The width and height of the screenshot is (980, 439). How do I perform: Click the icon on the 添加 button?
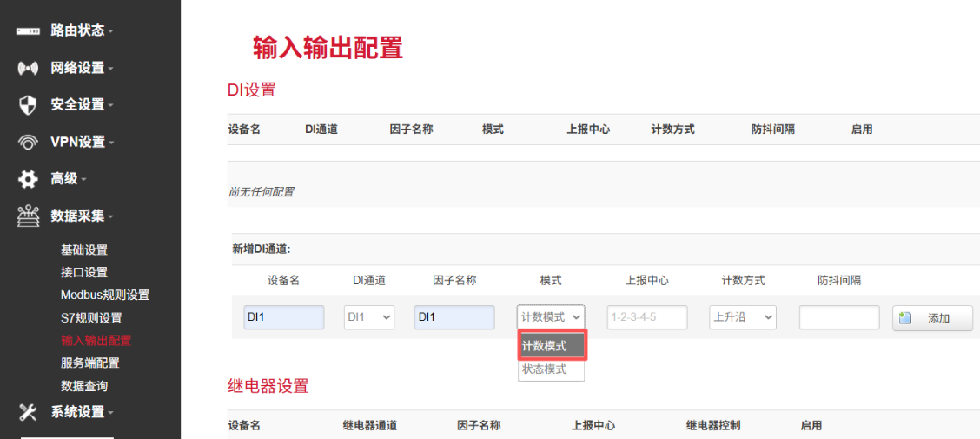click(x=904, y=318)
